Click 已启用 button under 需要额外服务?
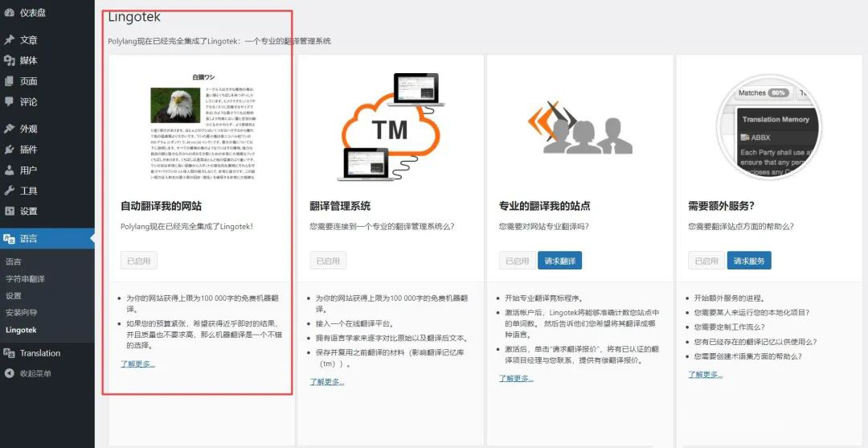868x448 pixels. click(707, 261)
